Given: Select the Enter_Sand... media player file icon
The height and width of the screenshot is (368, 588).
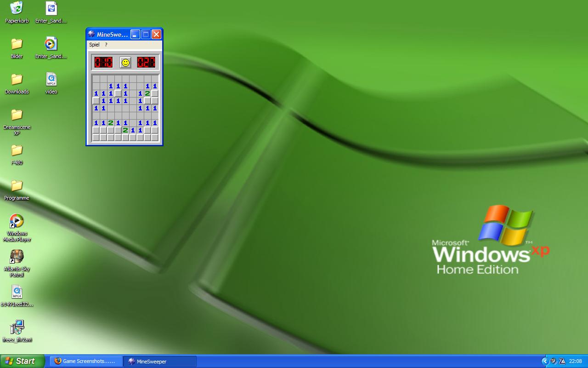Looking at the screenshot, I should [x=51, y=44].
